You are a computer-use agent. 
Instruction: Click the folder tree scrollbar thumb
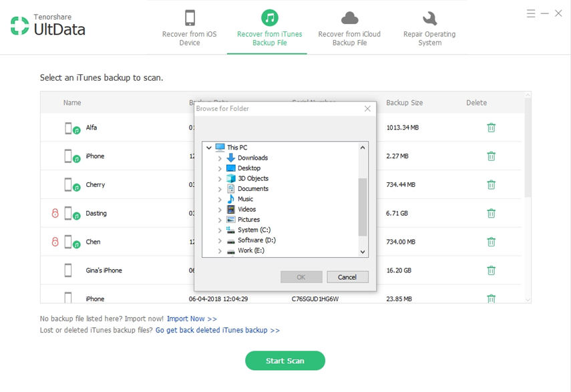363,207
